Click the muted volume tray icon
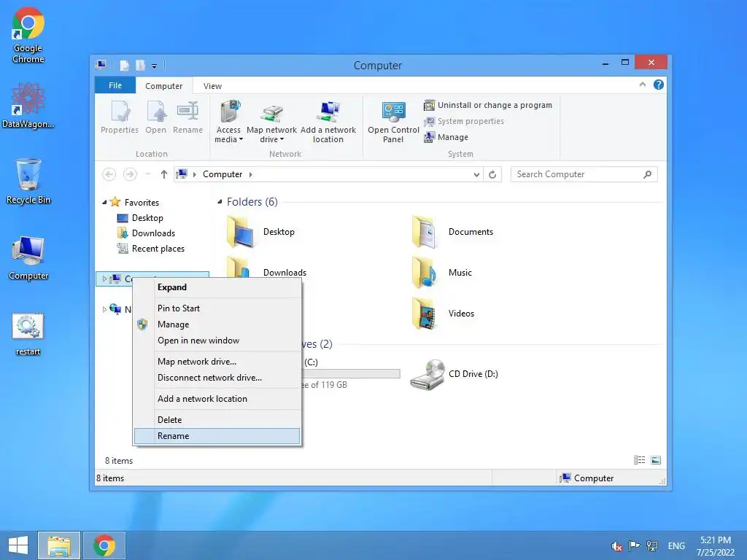This screenshot has width=747, height=560. tap(617, 546)
